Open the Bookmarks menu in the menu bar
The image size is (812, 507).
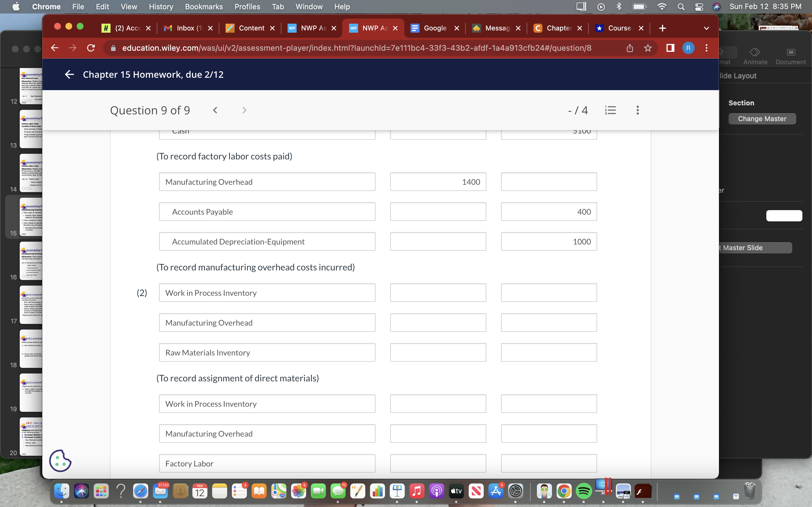click(204, 6)
